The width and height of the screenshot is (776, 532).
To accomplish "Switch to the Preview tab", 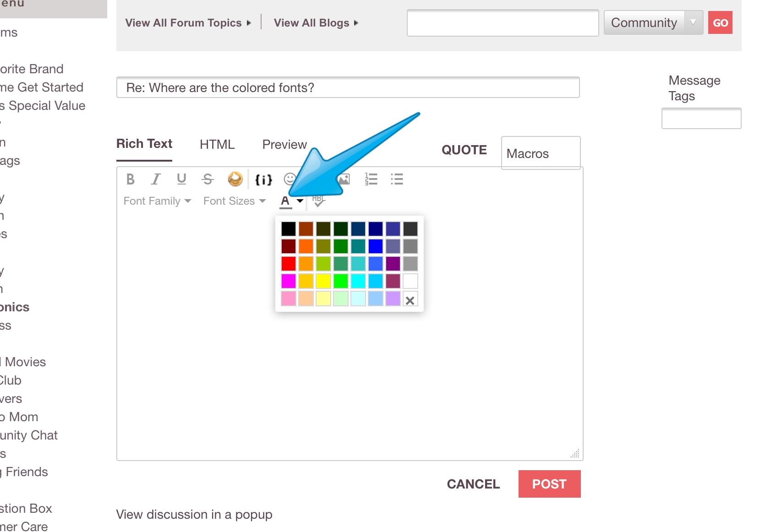I will click(284, 145).
